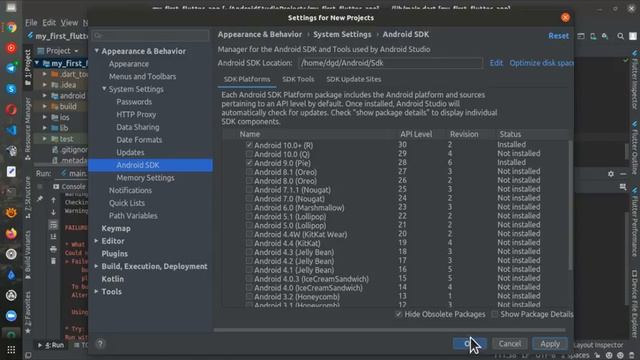
Task: Expand android folder in project tree
Action: click(x=44, y=96)
